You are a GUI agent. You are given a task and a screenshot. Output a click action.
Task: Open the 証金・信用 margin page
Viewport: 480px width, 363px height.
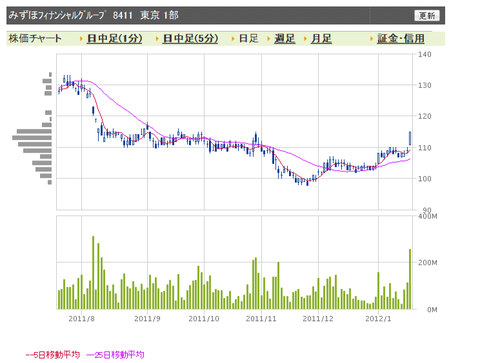[401, 39]
